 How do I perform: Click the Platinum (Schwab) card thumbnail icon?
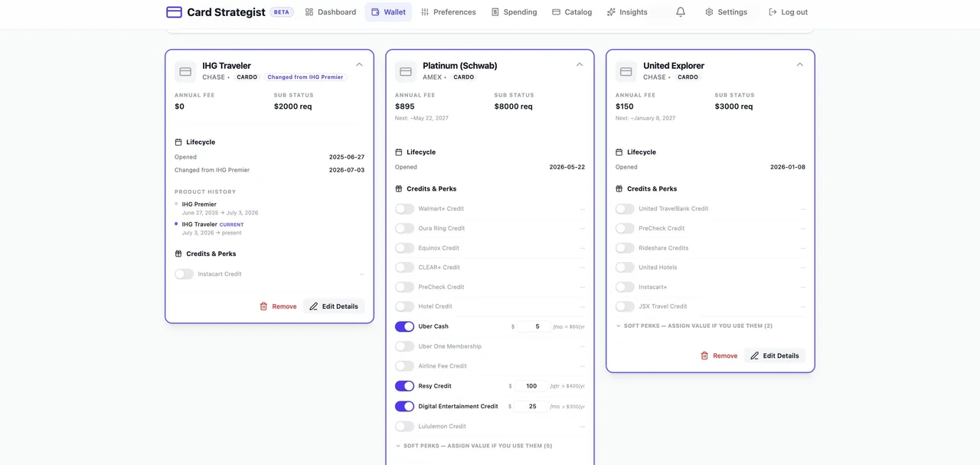[x=406, y=71]
